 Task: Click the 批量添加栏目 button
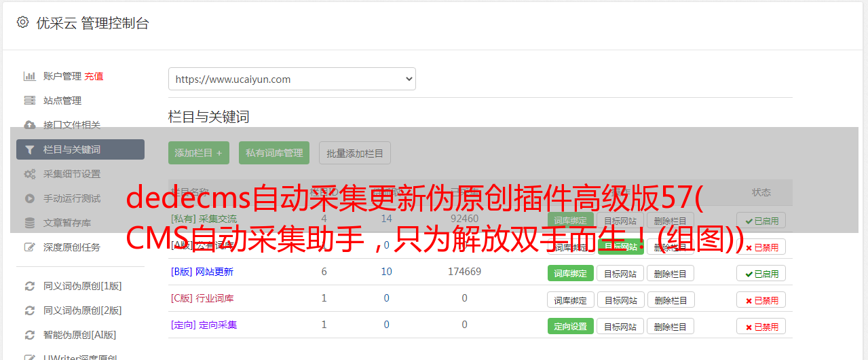tap(355, 153)
